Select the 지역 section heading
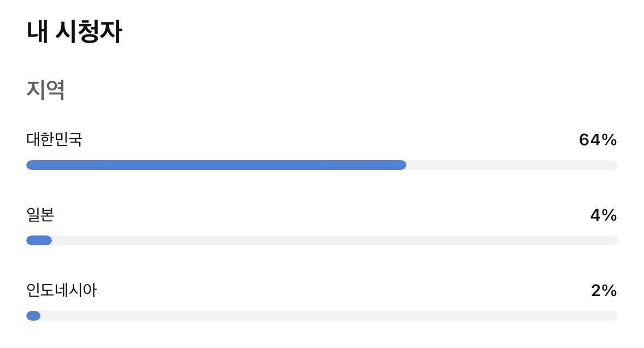 pyautogui.click(x=46, y=90)
